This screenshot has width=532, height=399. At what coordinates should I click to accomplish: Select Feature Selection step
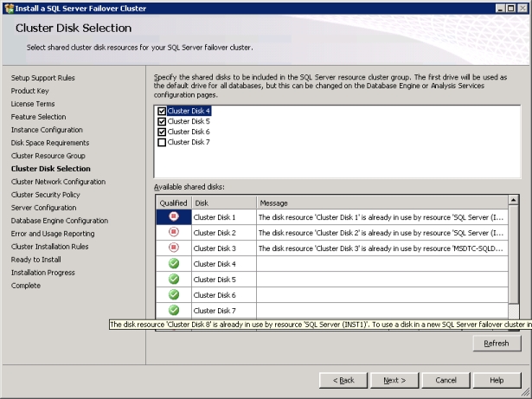(x=38, y=117)
